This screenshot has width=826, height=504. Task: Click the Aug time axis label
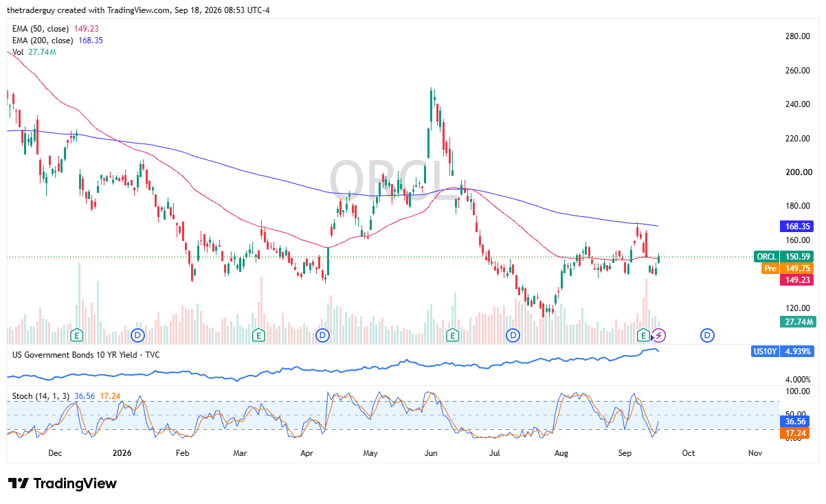(561, 453)
